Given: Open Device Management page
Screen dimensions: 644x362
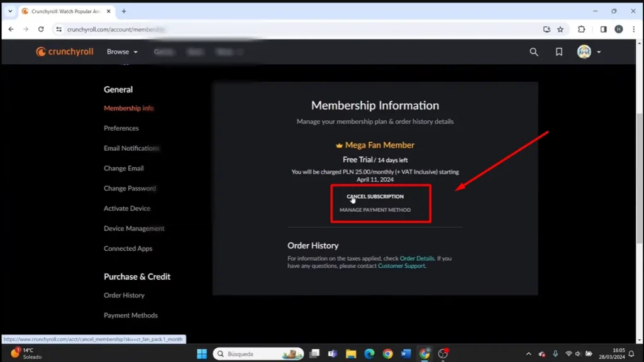Looking at the screenshot, I should point(134,229).
